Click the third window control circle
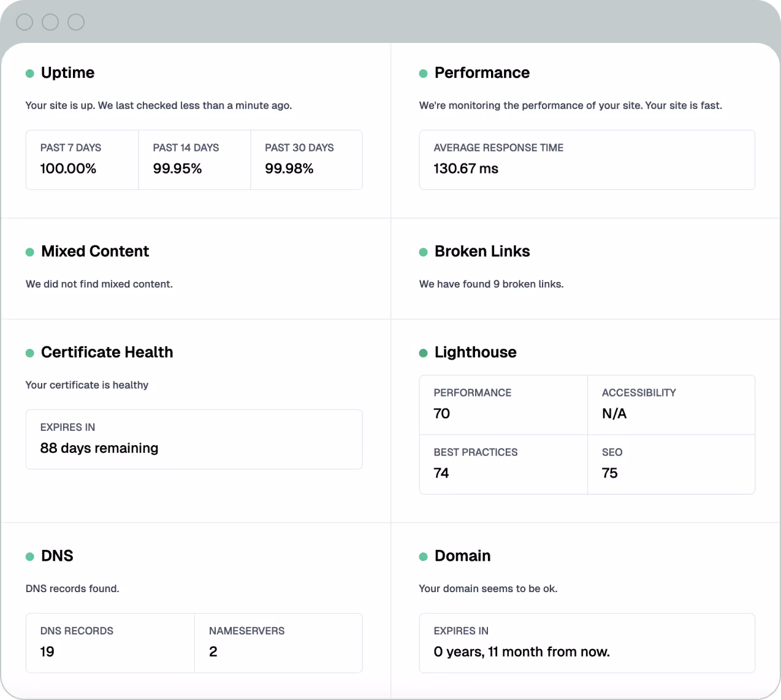Screen dimensions: 781x700 (76, 22)
